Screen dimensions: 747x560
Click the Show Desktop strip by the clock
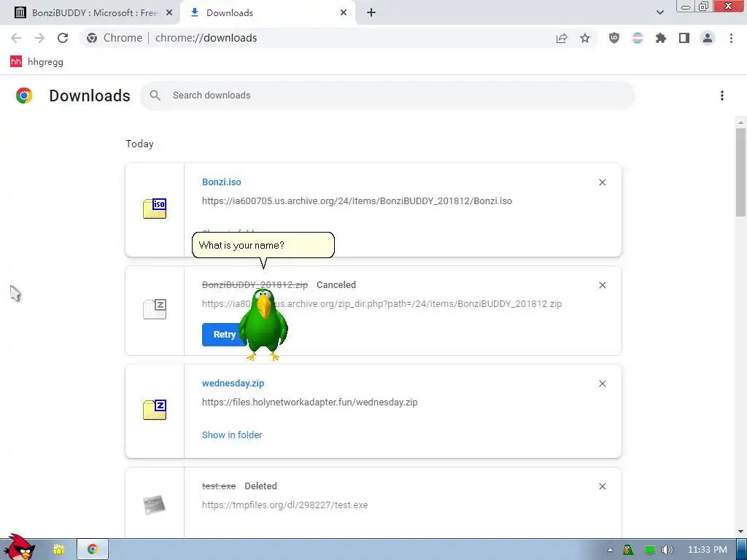741,550
